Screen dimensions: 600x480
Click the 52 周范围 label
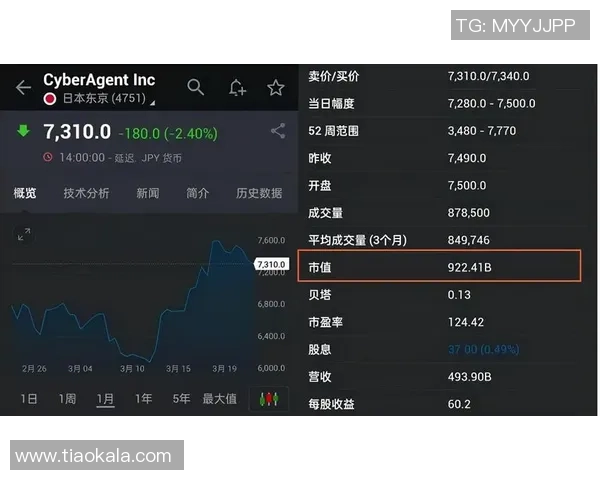tap(333, 131)
